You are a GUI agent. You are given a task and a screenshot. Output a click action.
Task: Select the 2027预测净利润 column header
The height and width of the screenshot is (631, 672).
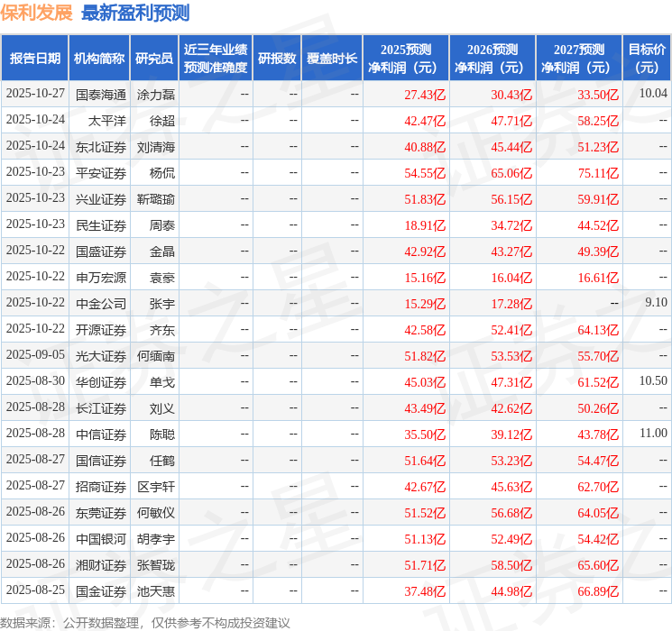pyautogui.click(x=579, y=59)
